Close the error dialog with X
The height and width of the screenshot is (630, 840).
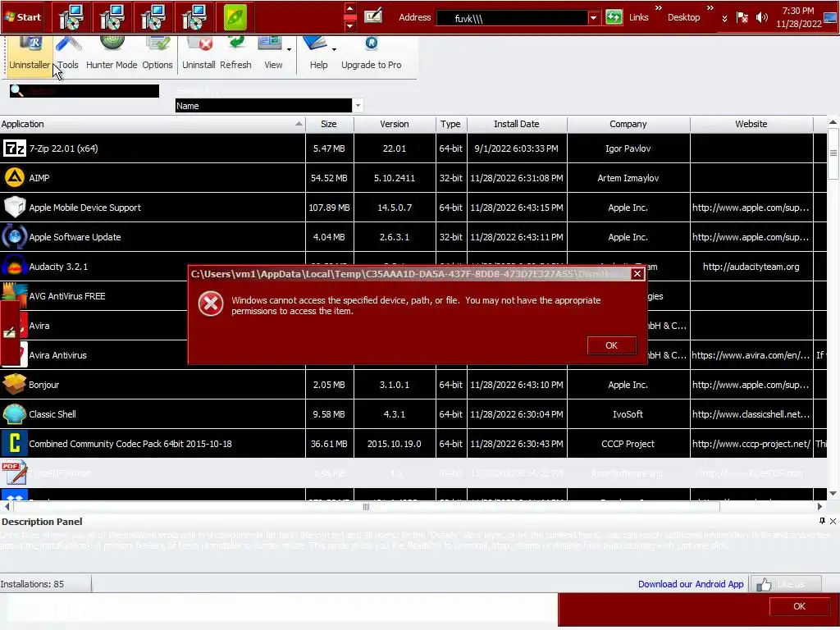[x=637, y=274]
